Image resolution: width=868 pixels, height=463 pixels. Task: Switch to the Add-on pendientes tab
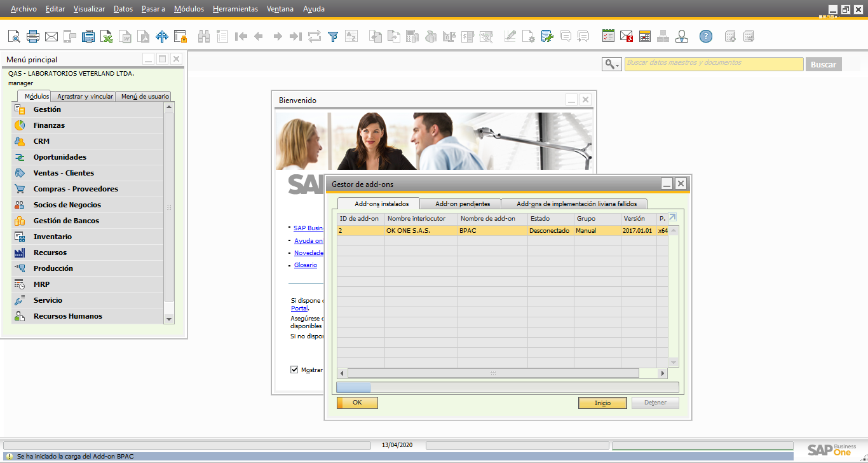click(462, 204)
